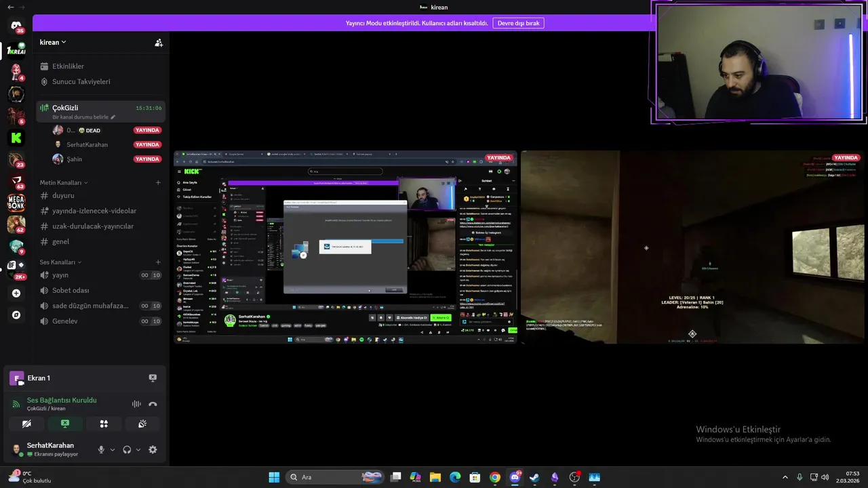Open Chrome from taskbar
This screenshot has width=868, height=488.
tap(495, 477)
